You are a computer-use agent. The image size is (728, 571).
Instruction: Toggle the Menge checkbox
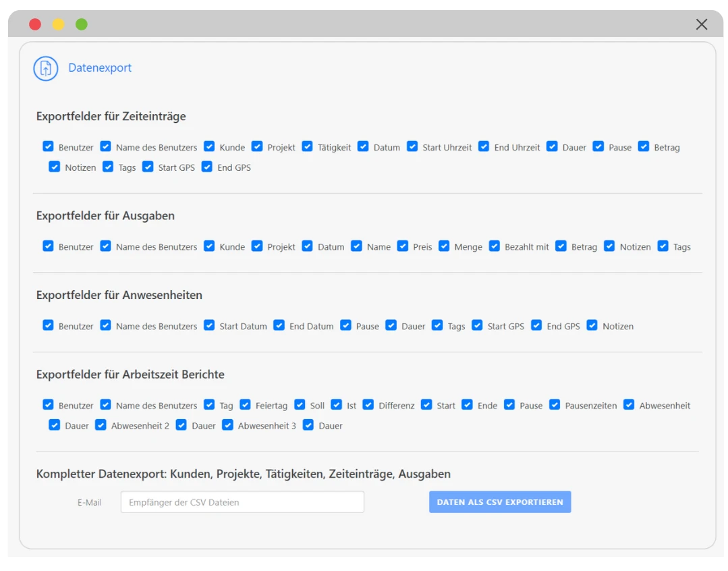coord(444,246)
